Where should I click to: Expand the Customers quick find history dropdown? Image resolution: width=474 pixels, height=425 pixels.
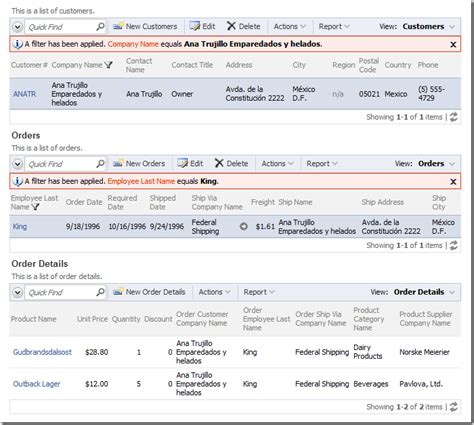[x=17, y=27]
